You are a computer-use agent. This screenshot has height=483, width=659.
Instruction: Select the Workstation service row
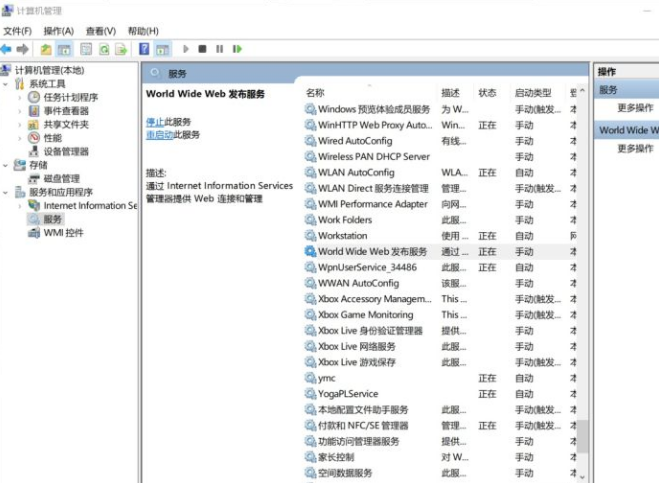pyautogui.click(x=343, y=236)
